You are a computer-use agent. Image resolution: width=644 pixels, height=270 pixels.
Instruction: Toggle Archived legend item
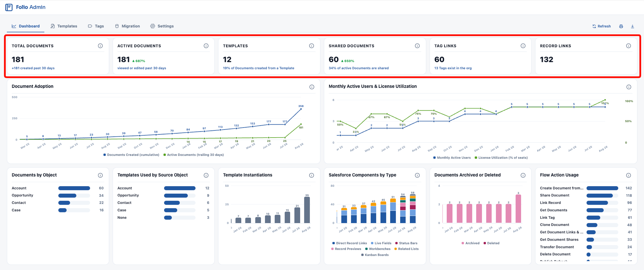[470, 243]
